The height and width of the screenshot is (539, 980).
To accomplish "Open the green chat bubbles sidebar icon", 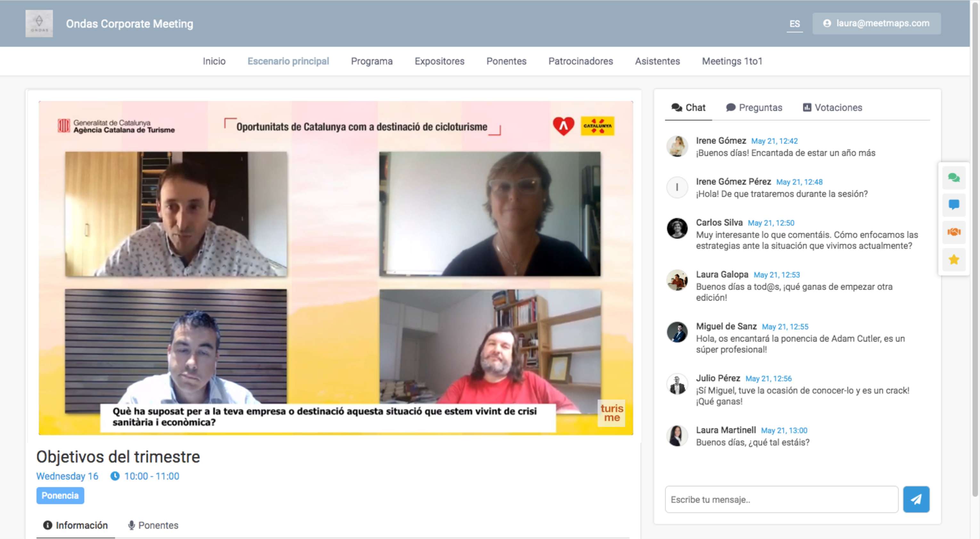I will click(954, 178).
